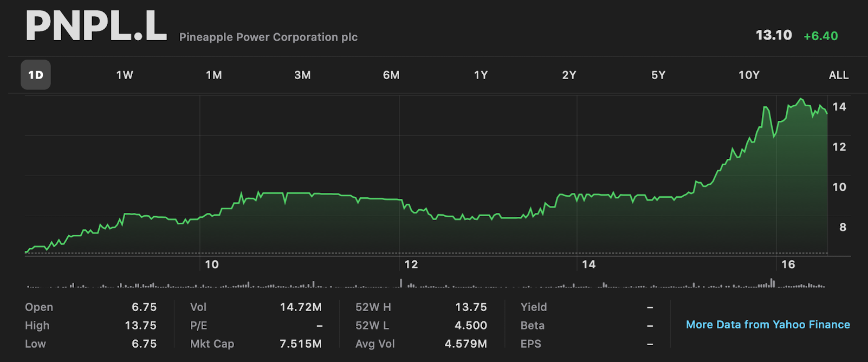Click the Mkt Cap value 7.515M
This screenshot has height=362, width=868.
pyautogui.click(x=301, y=344)
